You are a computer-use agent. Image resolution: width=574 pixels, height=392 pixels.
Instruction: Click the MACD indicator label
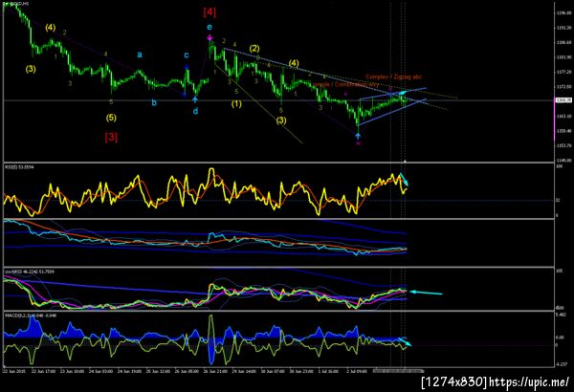tap(31, 315)
